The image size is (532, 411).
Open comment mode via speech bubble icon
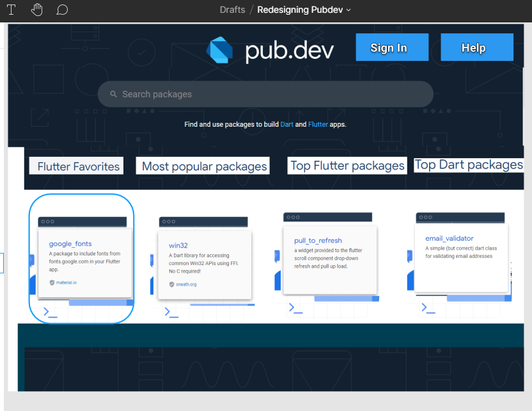(62, 10)
